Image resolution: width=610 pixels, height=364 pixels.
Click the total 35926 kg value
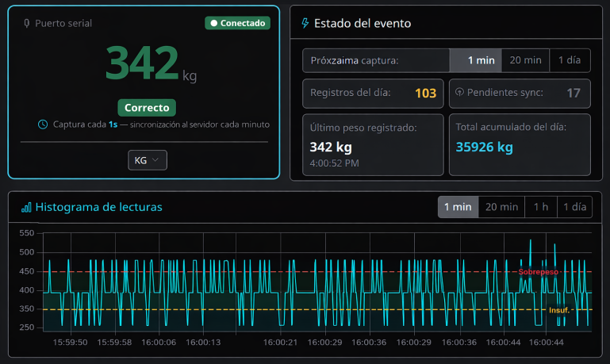485,147
